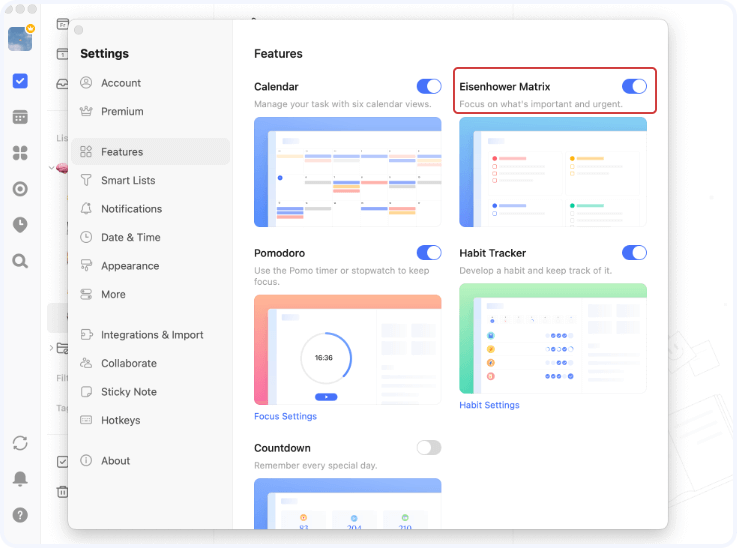Click the Integrations & Import icon

pyautogui.click(x=86, y=335)
